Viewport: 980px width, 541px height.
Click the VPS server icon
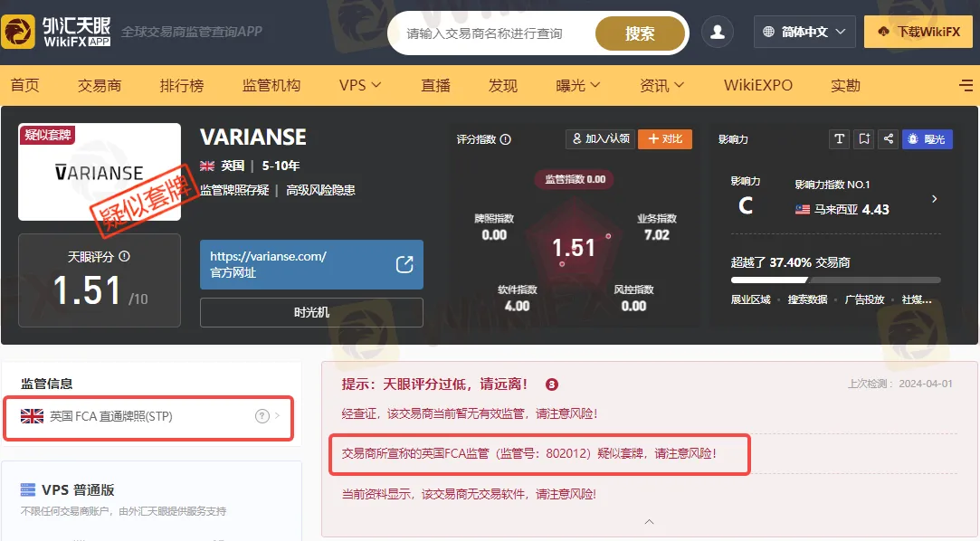coord(28,489)
